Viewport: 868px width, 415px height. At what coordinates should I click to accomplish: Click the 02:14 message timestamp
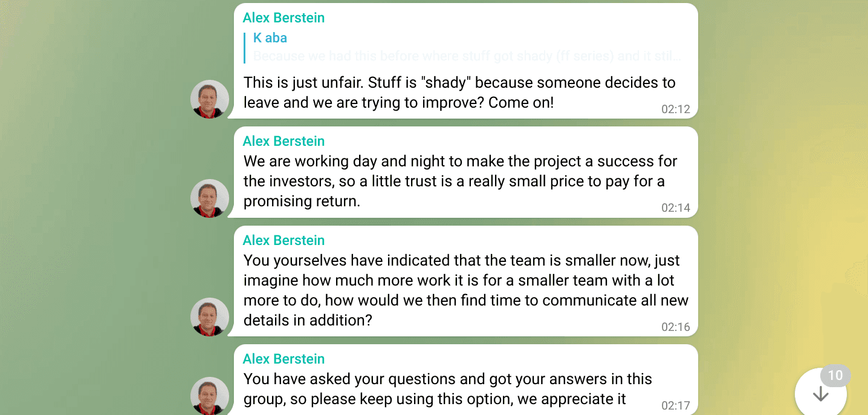point(675,208)
